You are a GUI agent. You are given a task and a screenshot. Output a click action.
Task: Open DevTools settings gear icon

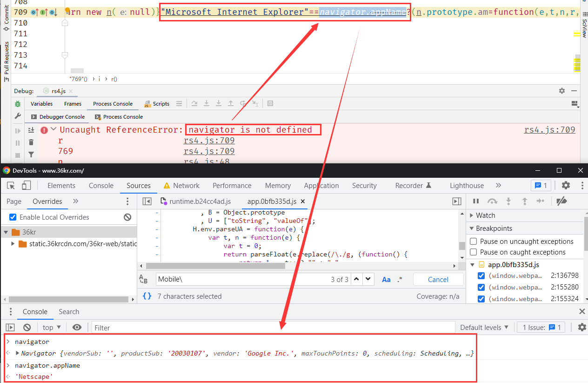point(566,185)
